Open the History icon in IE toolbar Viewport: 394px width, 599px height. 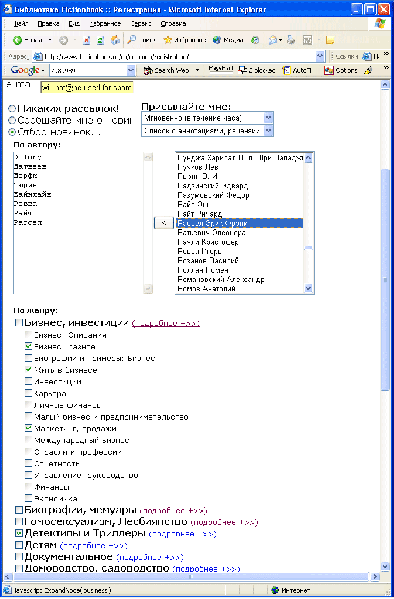tap(255, 40)
